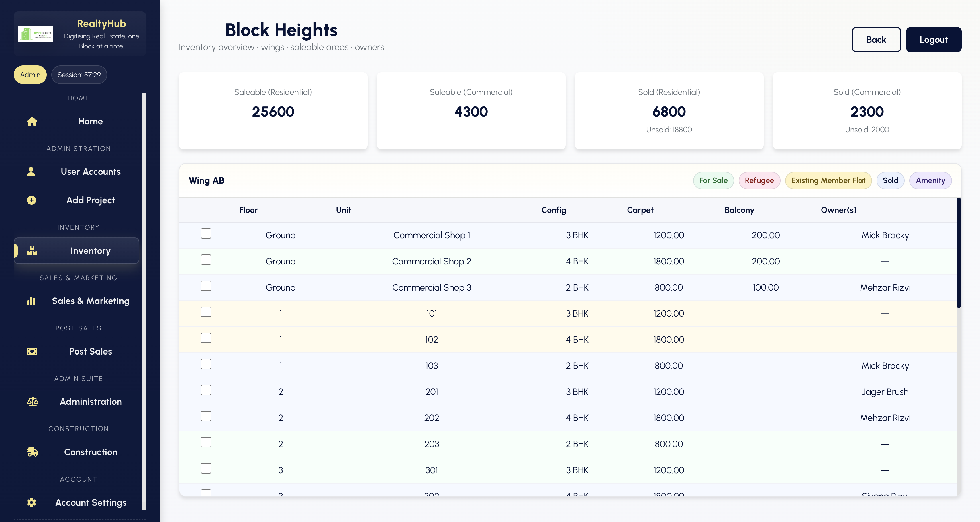Click the Add Project plus icon
The image size is (980, 522).
coord(32,200)
